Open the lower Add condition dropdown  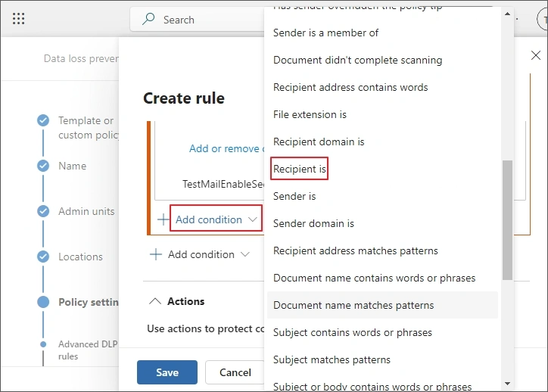click(208, 254)
